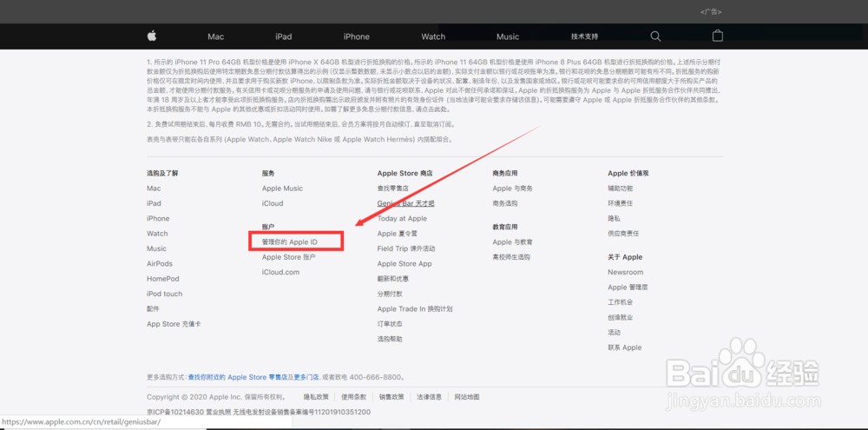Screen dimensions: 868x430
Task: Open the Genius Bar 天才吧 link
Action: click(405, 203)
